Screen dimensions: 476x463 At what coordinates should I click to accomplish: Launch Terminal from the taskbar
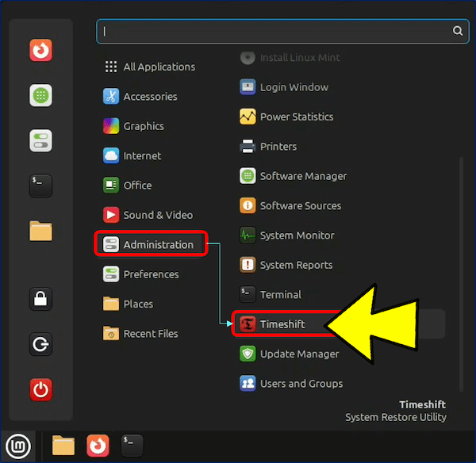(132, 446)
